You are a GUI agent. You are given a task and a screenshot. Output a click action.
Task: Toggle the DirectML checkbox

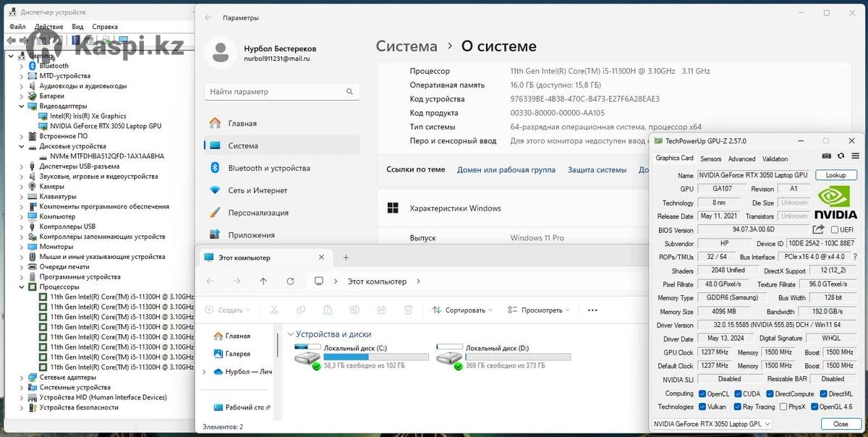pyautogui.click(x=822, y=394)
